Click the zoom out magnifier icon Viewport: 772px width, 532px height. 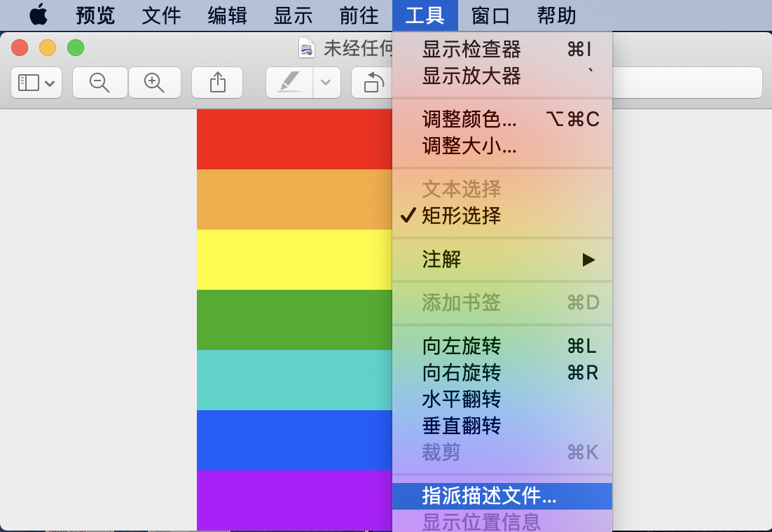(x=100, y=83)
